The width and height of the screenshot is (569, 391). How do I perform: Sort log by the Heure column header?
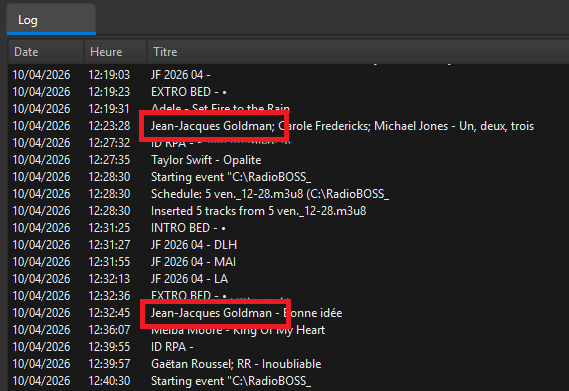[x=115, y=52]
